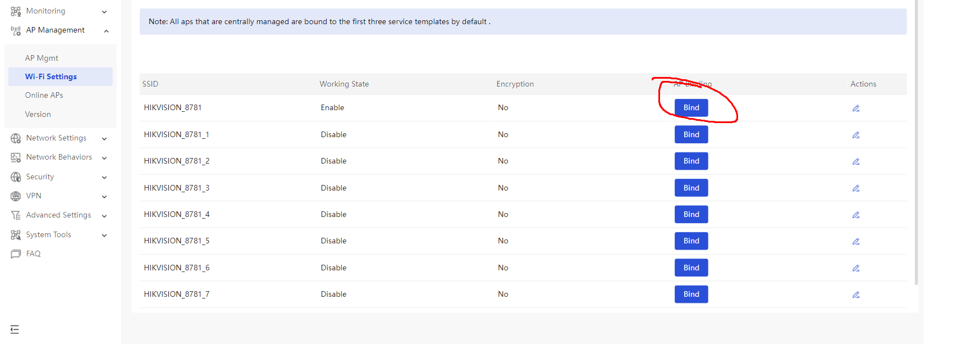Open edit icon for HIKVISION_8781_3
Screen dimensions: 980x344
(855, 188)
